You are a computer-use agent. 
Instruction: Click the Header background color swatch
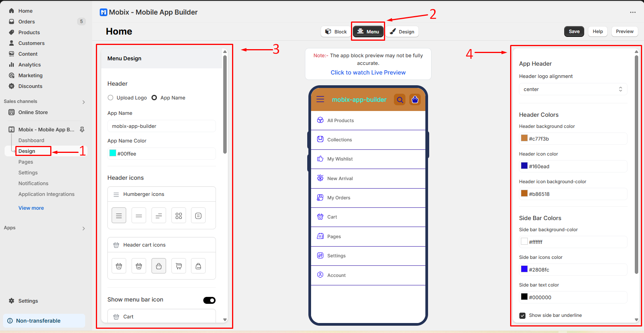point(524,138)
